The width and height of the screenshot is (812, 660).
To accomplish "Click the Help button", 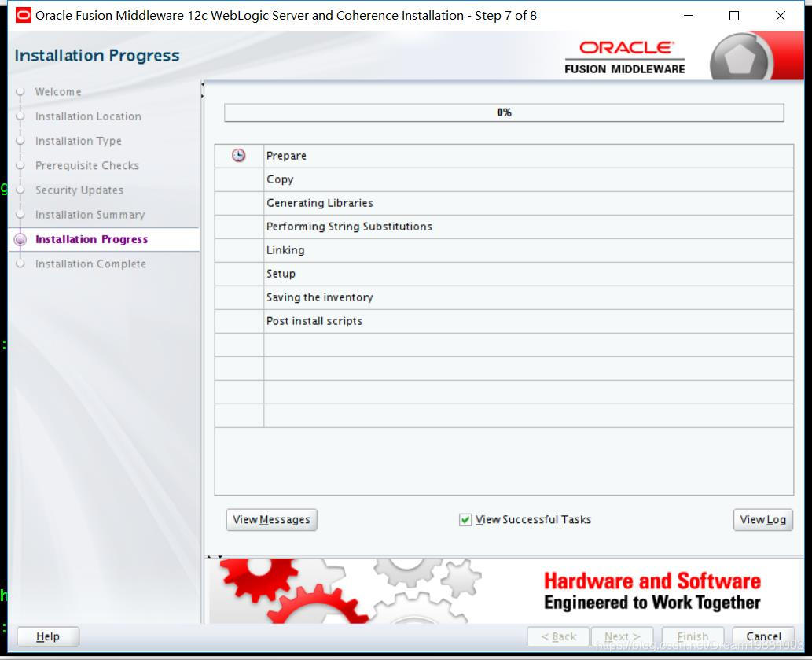I will [x=48, y=636].
